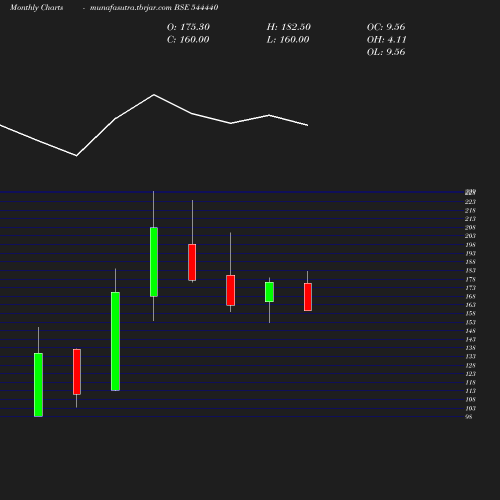The width and height of the screenshot is (500, 500).
Task: Click the 118 price axis label
Action: point(470,382)
